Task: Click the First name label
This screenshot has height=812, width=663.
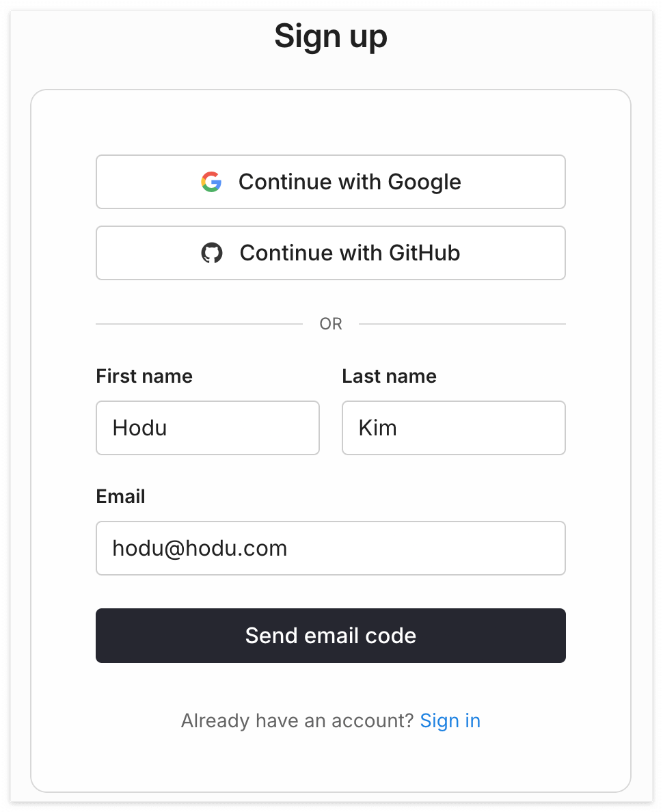Action: (x=144, y=376)
